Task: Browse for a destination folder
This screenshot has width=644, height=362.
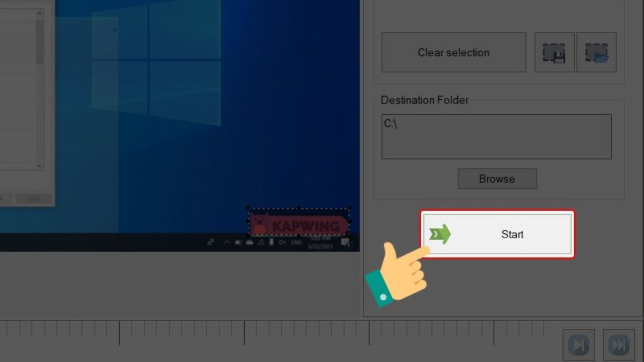Action: [497, 179]
